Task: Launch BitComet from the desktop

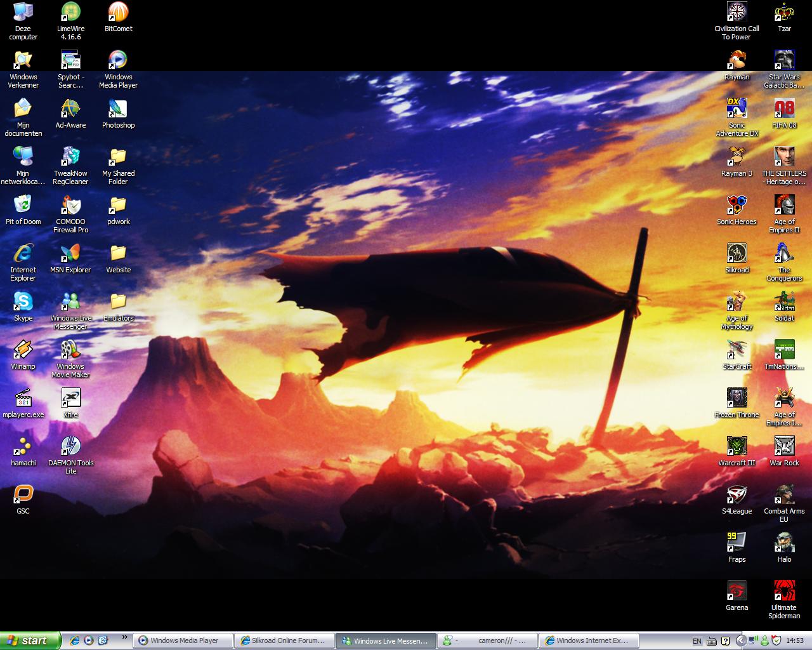Action: click(118, 13)
